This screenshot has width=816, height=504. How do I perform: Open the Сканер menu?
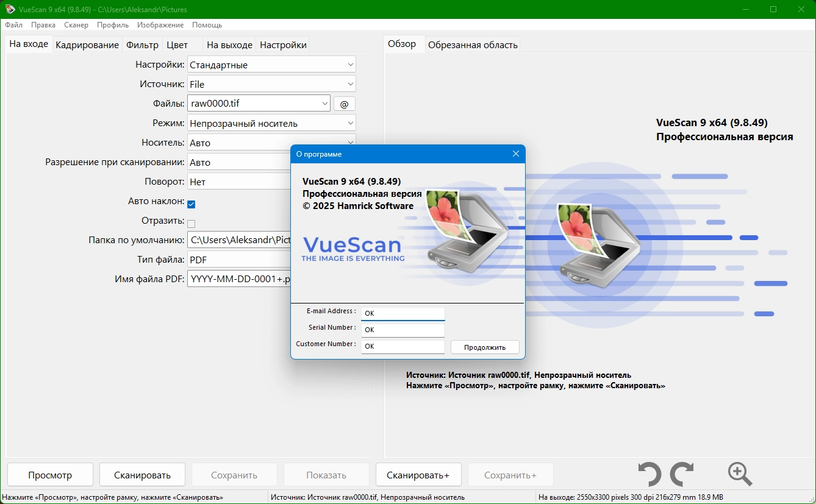[x=76, y=25]
